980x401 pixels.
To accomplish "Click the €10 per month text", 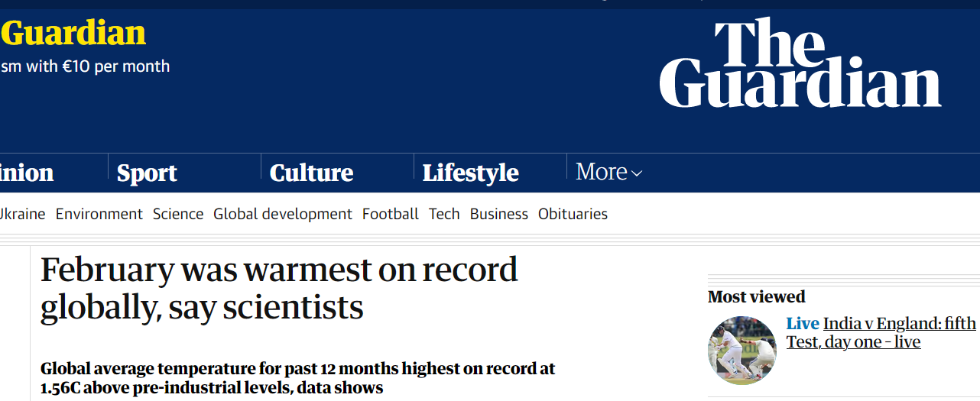I will click(115, 66).
